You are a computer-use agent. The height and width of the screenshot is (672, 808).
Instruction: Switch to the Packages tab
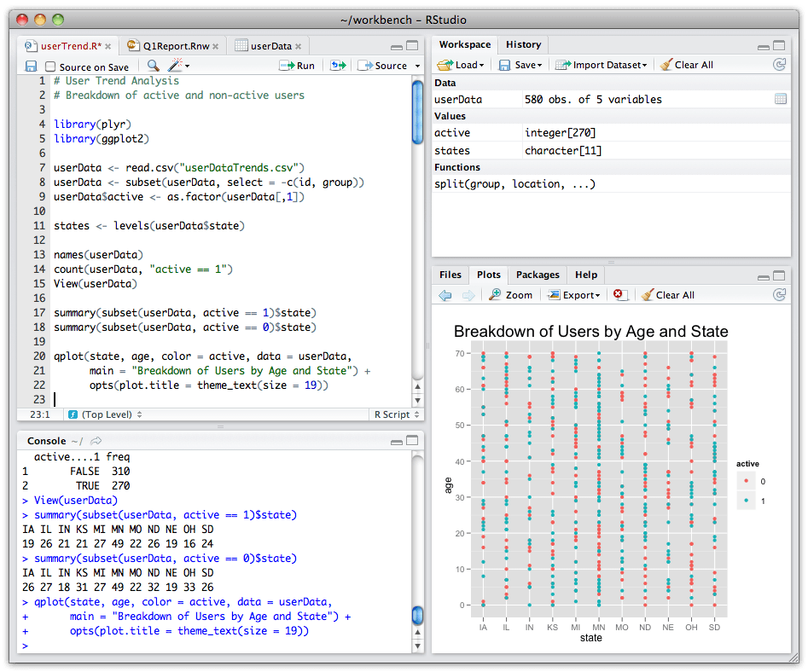[x=537, y=275]
